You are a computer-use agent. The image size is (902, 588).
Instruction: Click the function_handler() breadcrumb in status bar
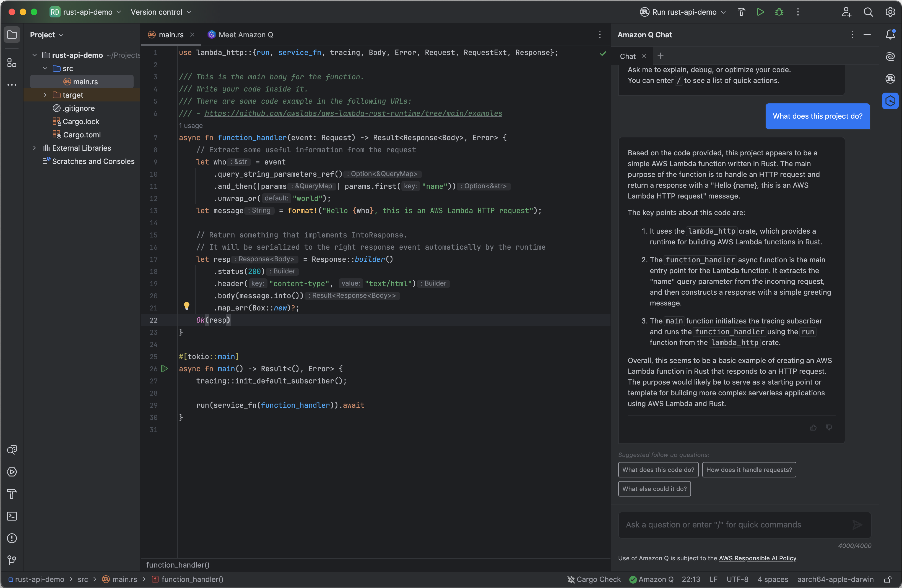tap(188, 580)
